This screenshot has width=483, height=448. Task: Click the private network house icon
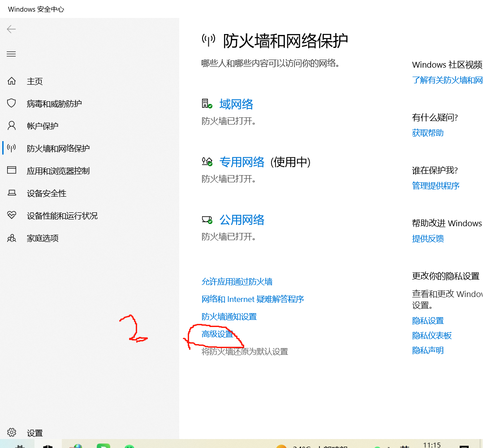coord(207,161)
